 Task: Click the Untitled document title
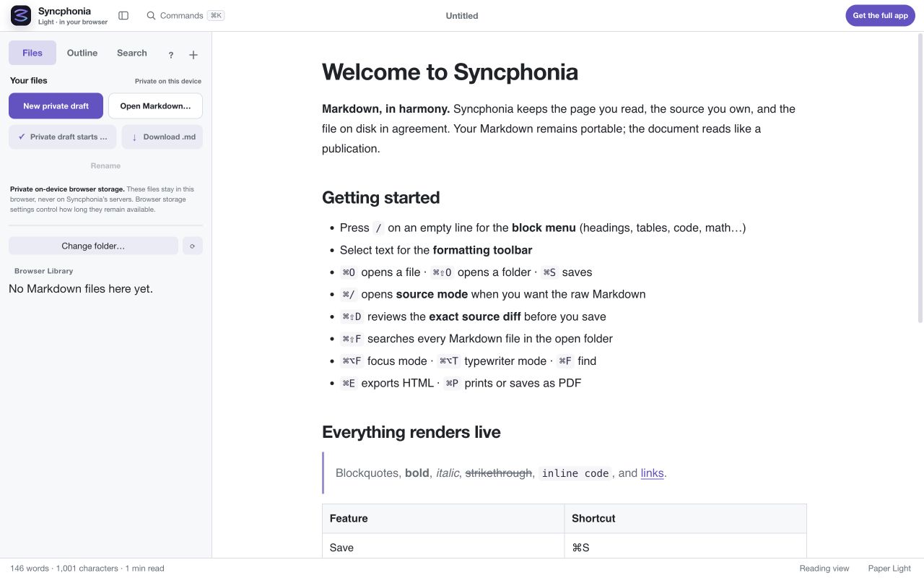click(462, 15)
